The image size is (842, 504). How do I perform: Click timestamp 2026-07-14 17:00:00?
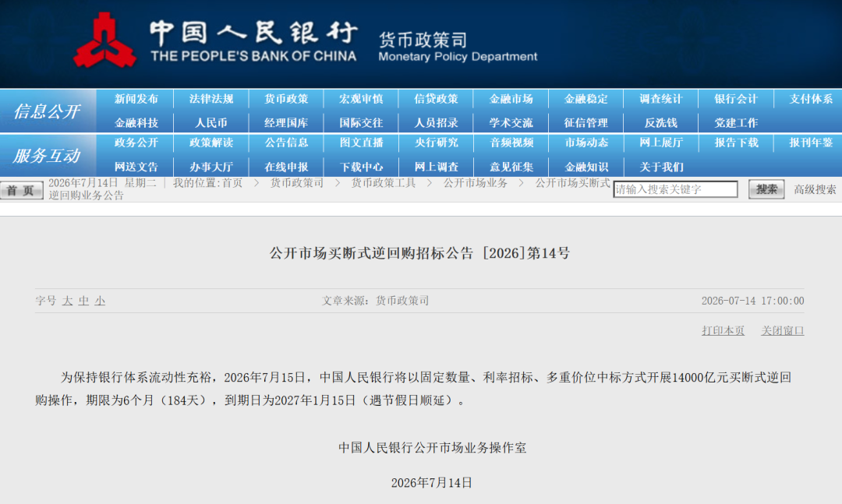tap(752, 301)
